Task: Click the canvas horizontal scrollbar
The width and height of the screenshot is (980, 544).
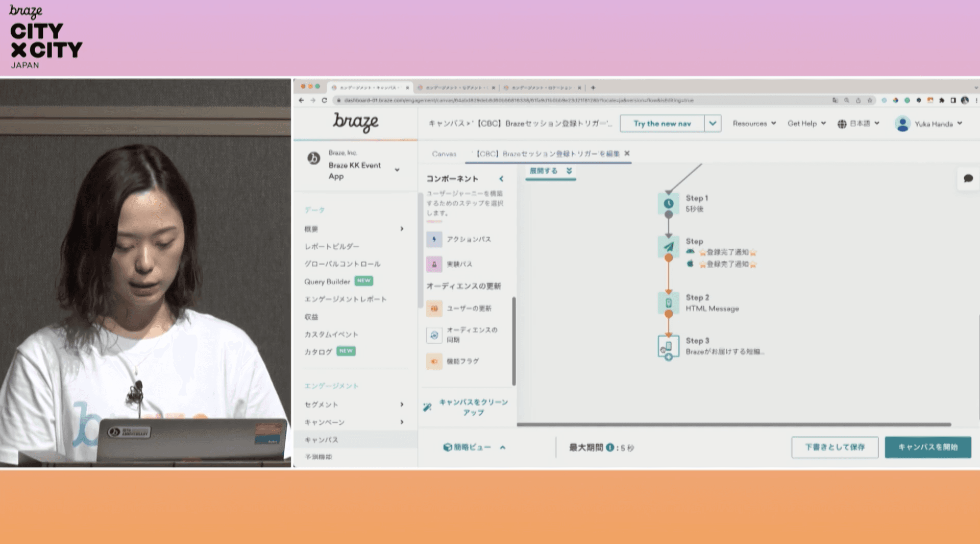Action: [x=733, y=424]
